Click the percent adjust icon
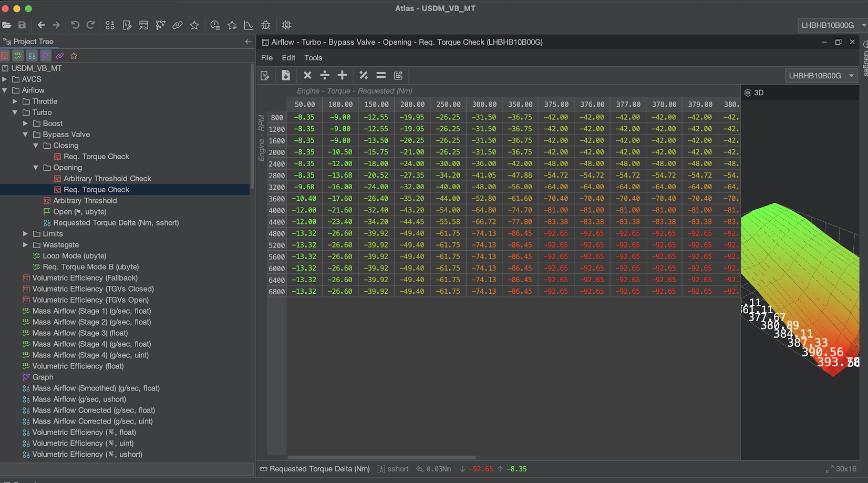This screenshot has height=483, width=868. (363, 75)
